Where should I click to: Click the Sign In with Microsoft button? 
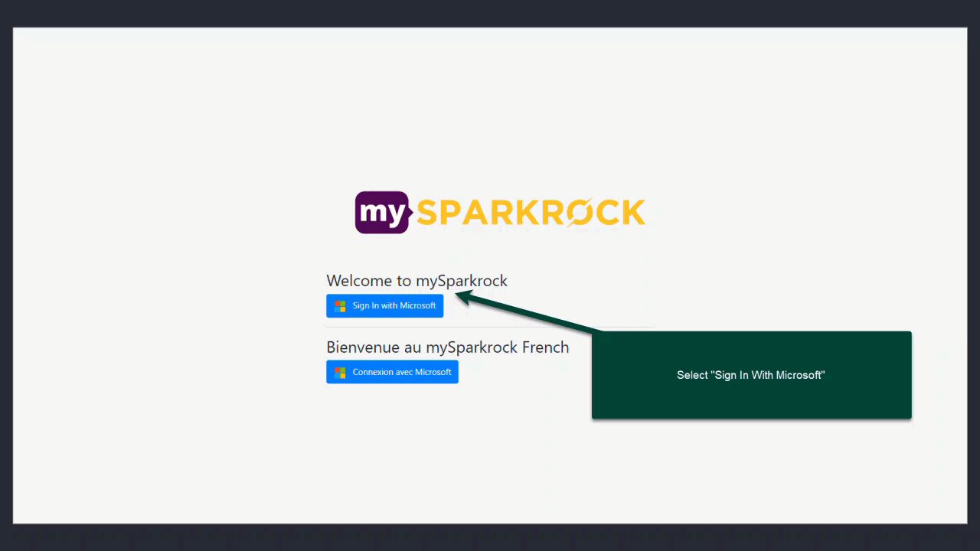click(x=384, y=305)
